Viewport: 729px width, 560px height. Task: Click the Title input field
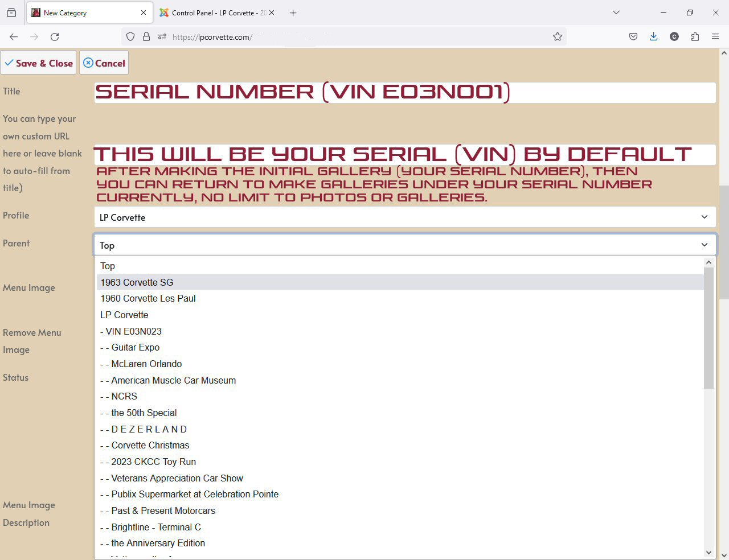point(405,92)
